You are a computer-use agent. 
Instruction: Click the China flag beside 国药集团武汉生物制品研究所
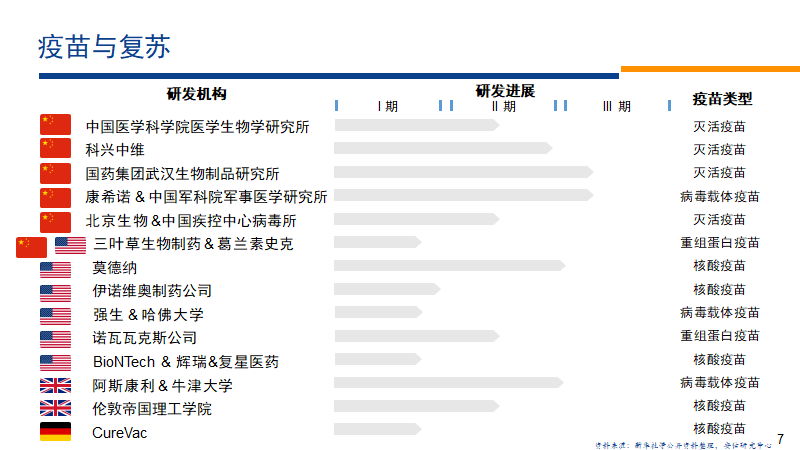[x=56, y=173]
